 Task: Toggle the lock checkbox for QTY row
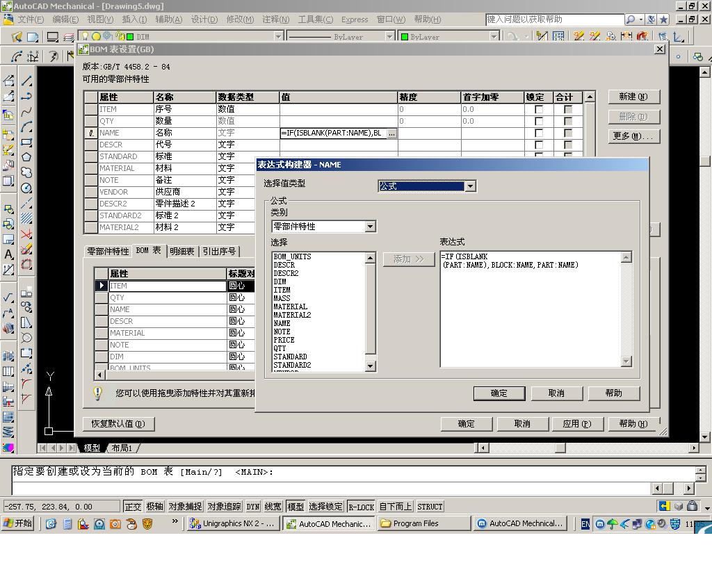[x=539, y=121]
